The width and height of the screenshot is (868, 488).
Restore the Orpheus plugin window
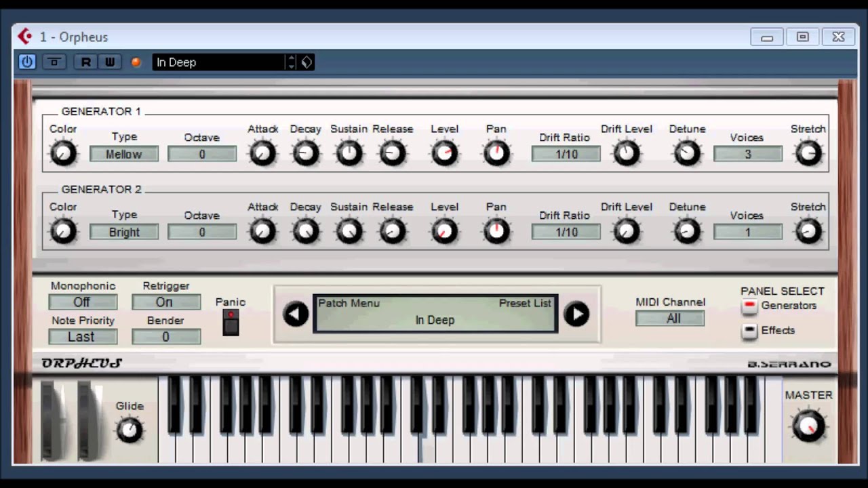click(x=803, y=37)
